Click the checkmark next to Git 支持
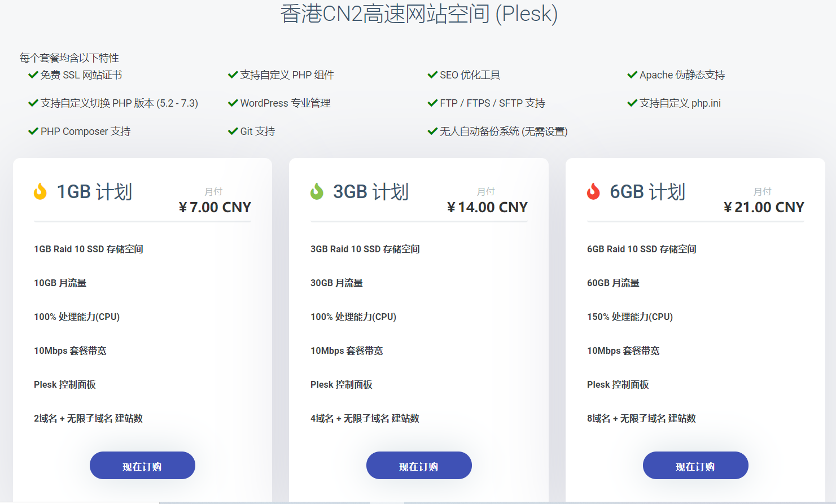Screen dimensions: 836x504 233,131
